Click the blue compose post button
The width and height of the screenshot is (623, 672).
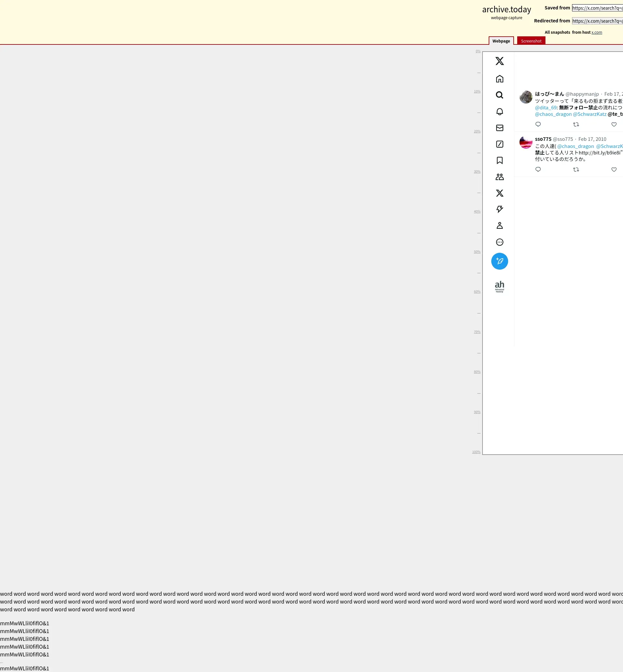click(499, 261)
